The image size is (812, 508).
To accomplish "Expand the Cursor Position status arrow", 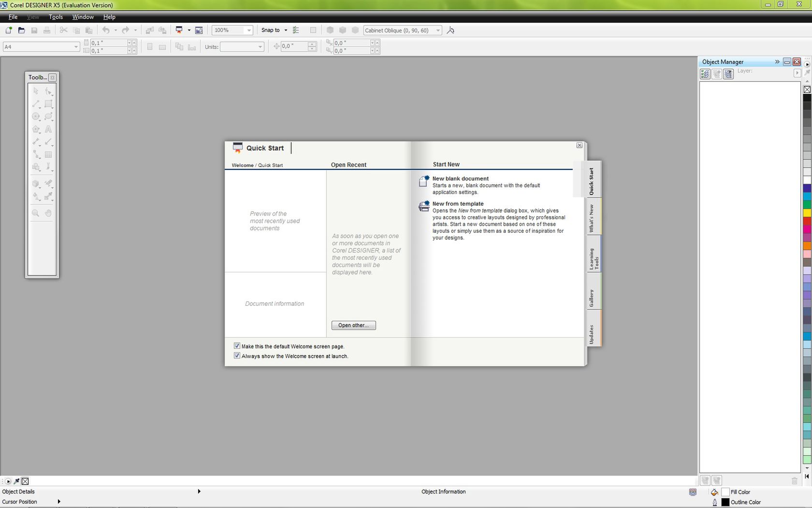I will [59, 502].
